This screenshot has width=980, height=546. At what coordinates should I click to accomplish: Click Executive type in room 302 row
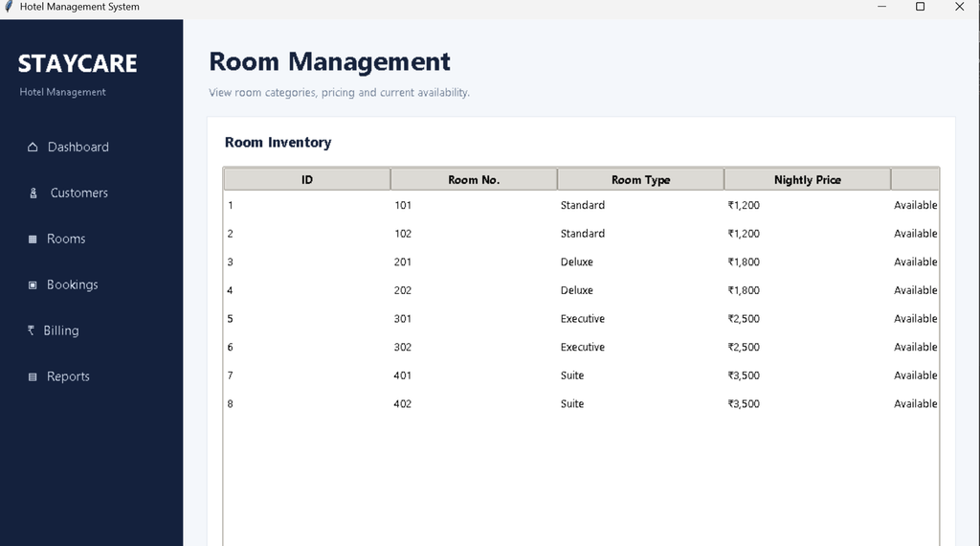point(583,347)
